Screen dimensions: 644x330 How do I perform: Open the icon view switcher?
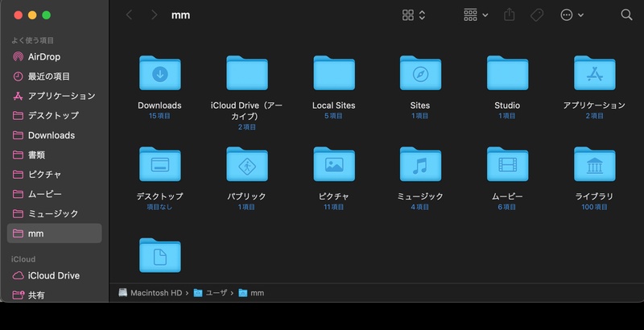tap(414, 15)
